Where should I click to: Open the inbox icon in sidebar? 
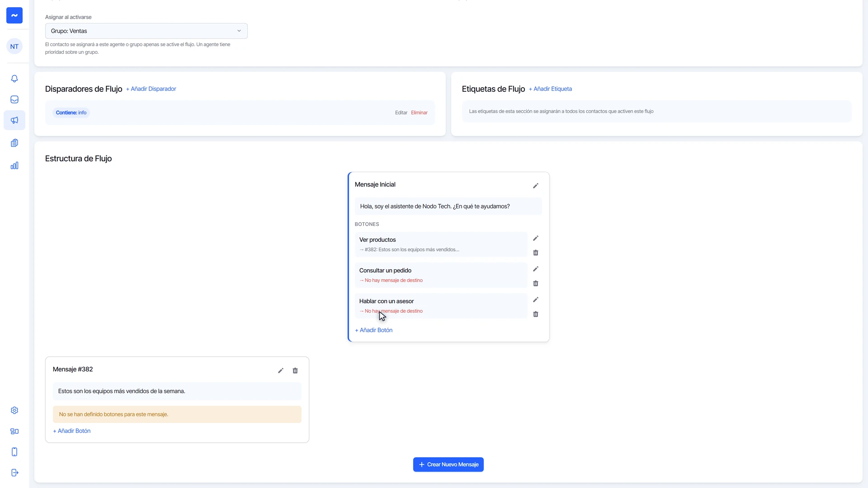point(14,99)
